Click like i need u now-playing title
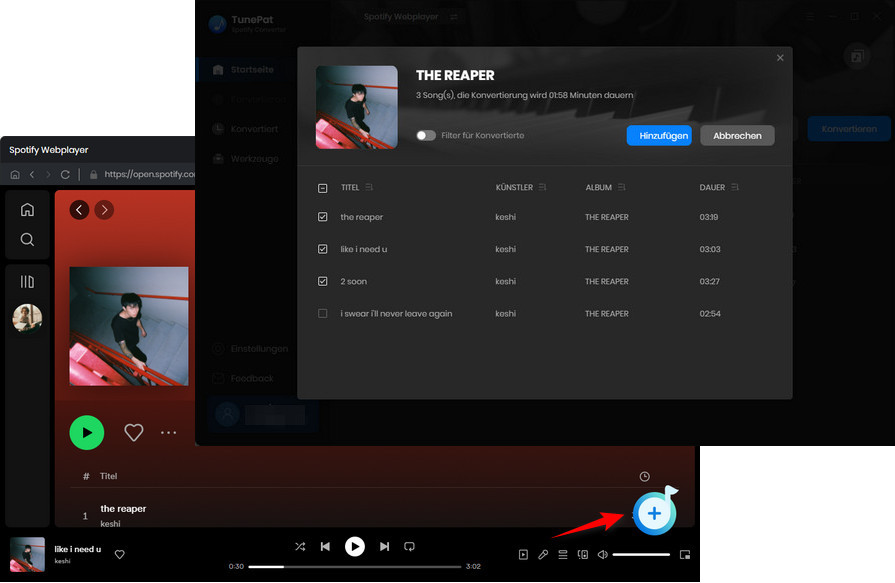 [x=78, y=549]
